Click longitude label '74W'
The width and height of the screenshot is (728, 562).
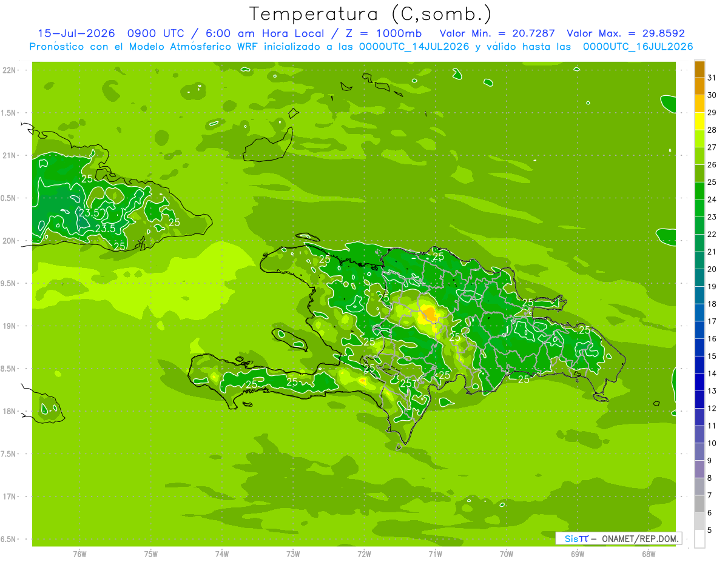222,555
